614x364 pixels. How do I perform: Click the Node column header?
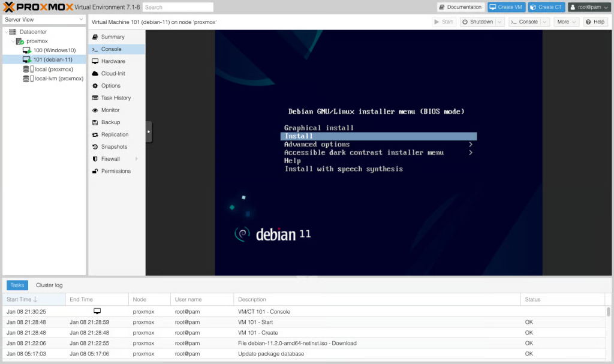pyautogui.click(x=149, y=299)
